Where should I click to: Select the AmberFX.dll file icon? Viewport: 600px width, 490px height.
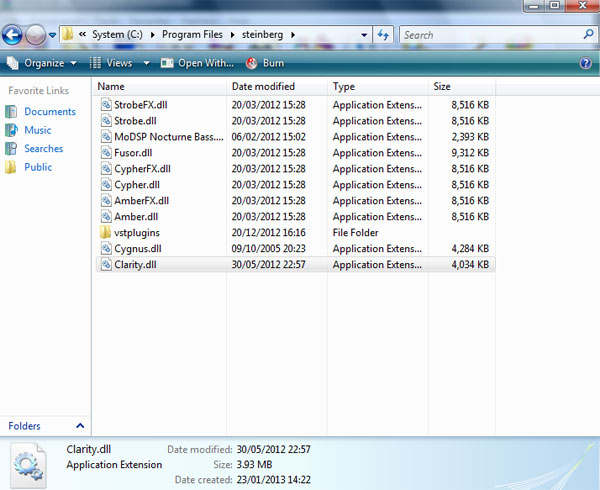[x=106, y=200]
